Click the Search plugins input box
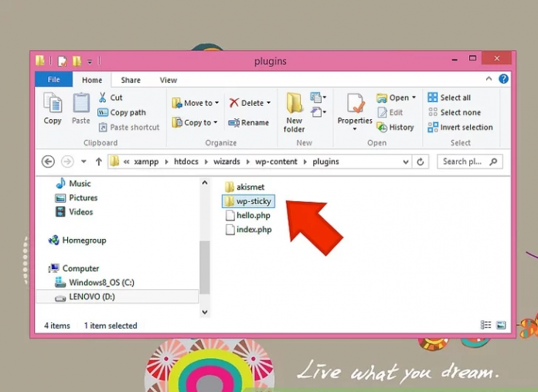538x392 pixels. 465,162
